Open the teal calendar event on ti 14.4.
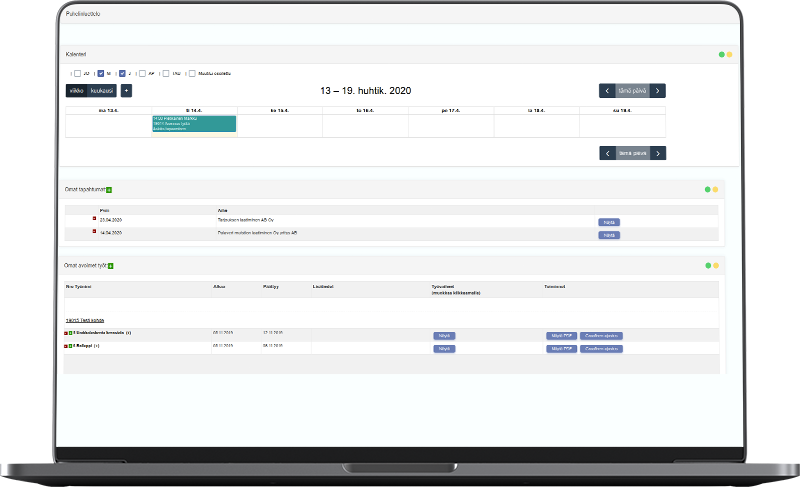This screenshot has width=800, height=487. [x=194, y=124]
